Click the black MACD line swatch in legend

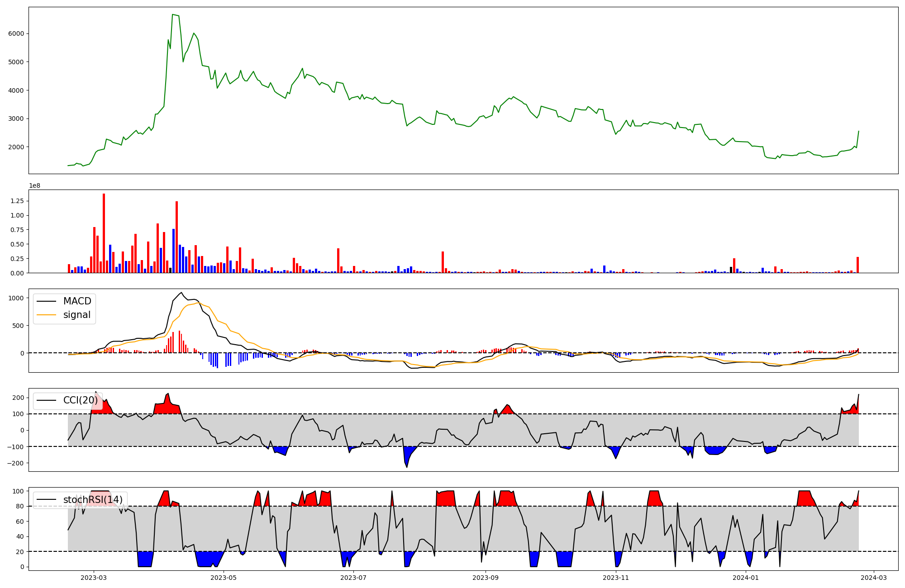pos(46,301)
